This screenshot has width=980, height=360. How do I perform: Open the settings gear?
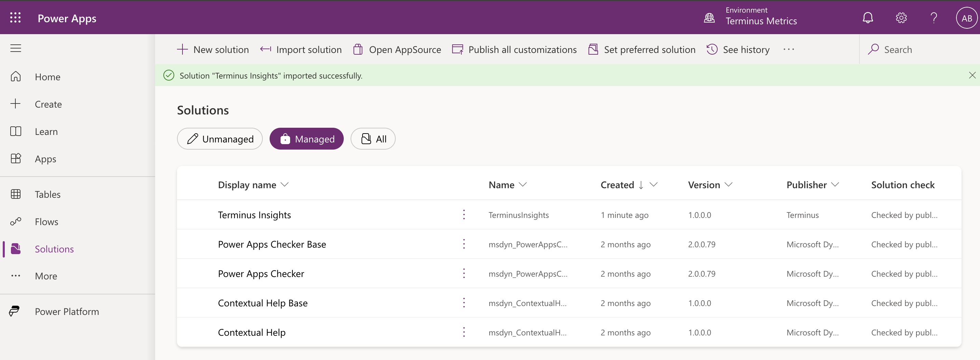point(901,18)
